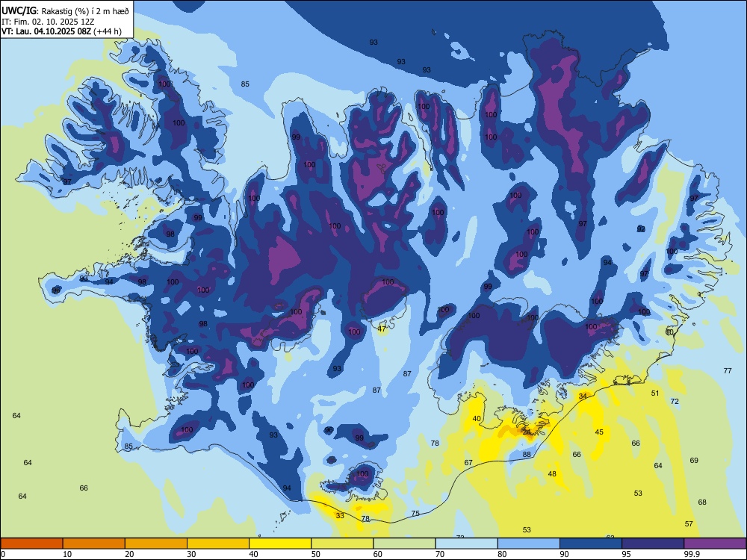The image size is (747, 560).
Task: Select the orange 10–20 legend color box
Action: pyautogui.click(x=94, y=544)
